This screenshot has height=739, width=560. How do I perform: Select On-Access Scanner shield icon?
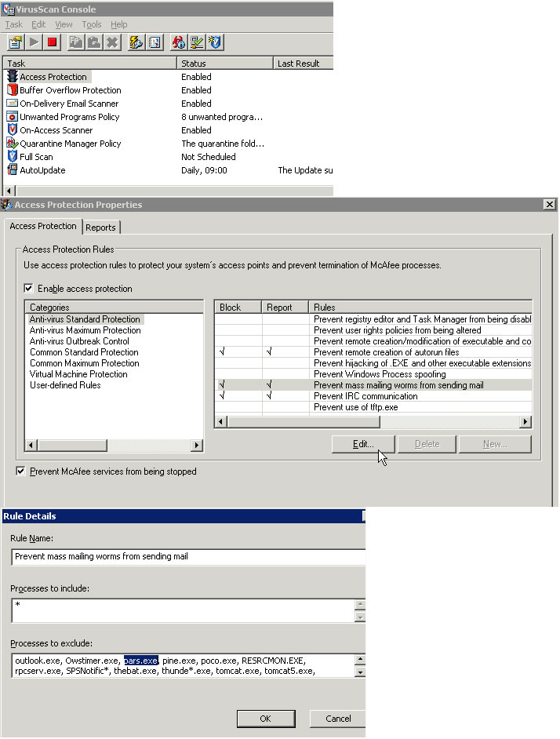[x=13, y=129]
